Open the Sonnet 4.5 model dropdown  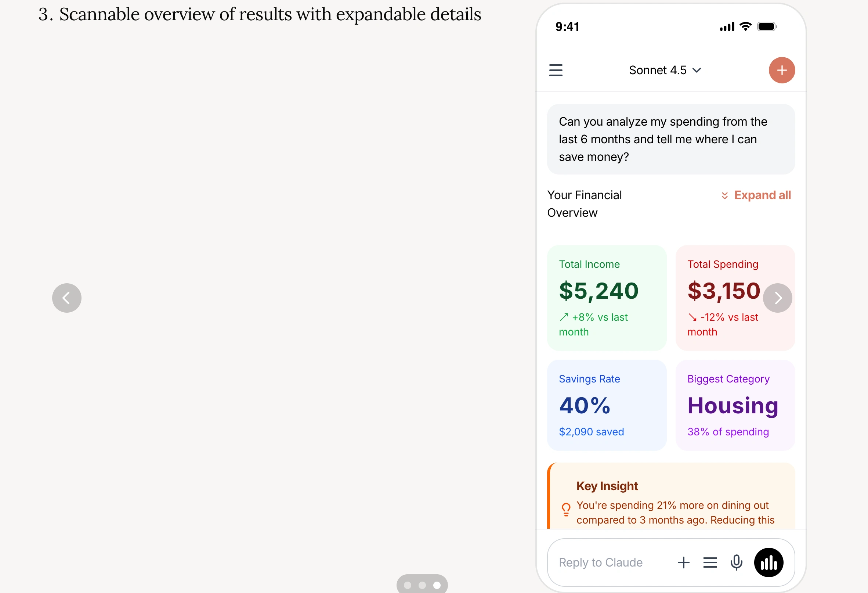click(x=665, y=70)
